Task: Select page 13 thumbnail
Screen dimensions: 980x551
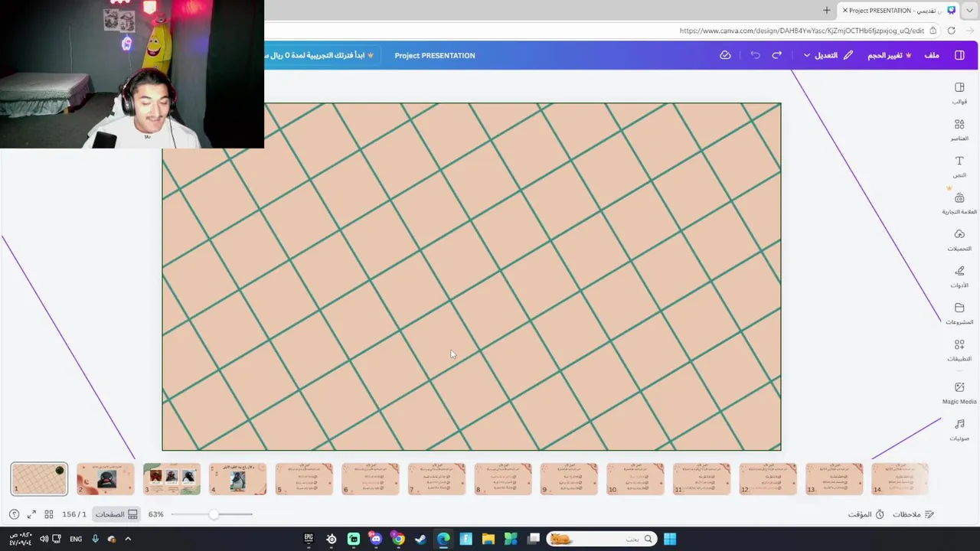Action: (834, 479)
